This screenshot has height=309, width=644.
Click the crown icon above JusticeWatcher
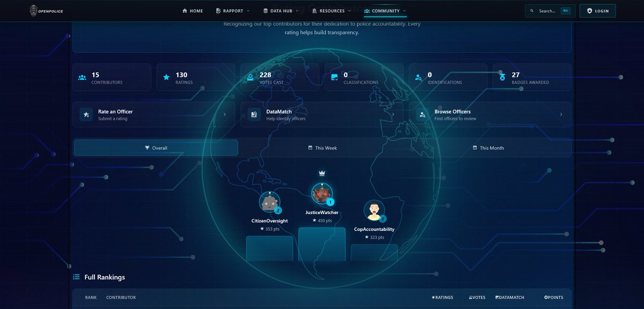[x=322, y=173]
